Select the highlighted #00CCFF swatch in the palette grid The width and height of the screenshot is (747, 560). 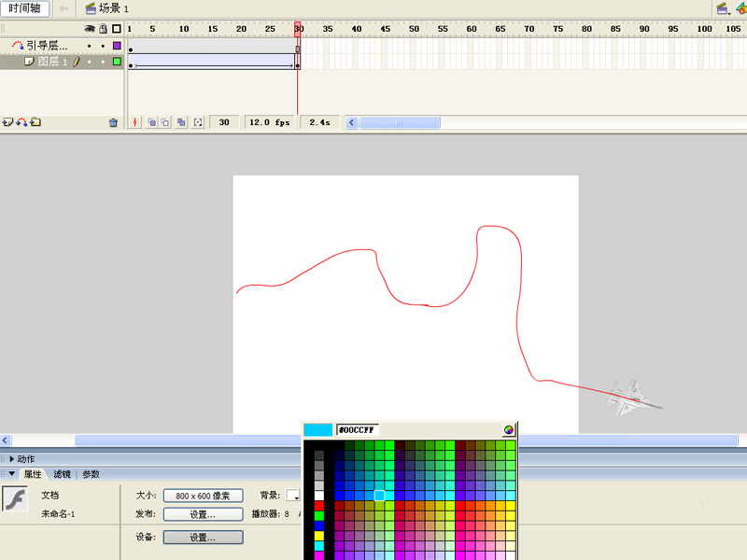[380, 496]
